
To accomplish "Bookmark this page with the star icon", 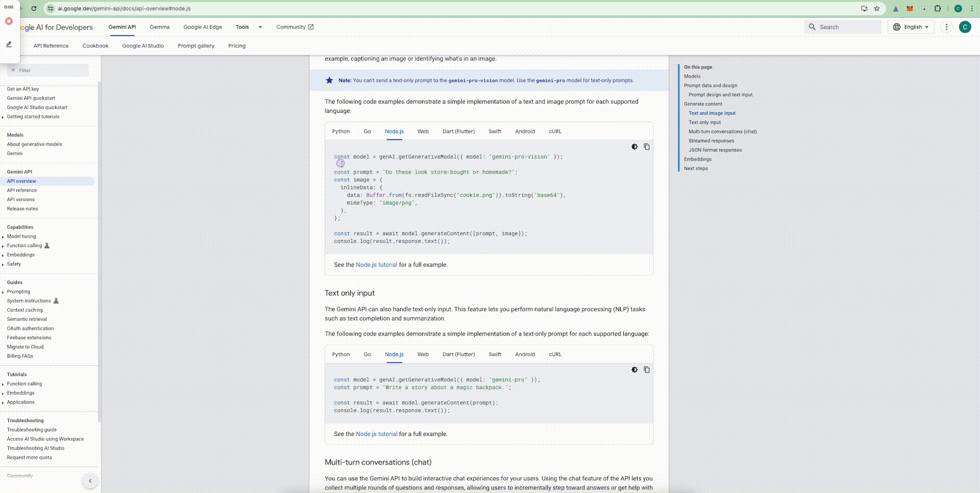I will click(x=877, y=9).
